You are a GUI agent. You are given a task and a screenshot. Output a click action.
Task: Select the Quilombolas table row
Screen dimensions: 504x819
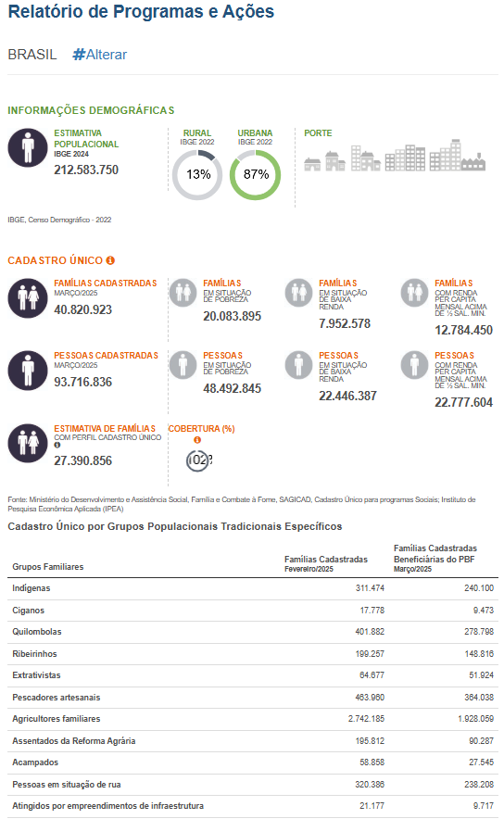coord(253,632)
